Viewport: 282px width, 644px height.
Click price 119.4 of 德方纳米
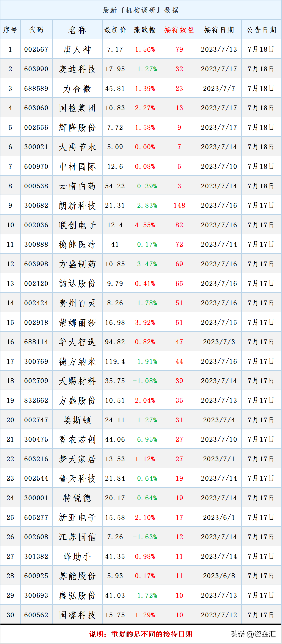coord(115,362)
